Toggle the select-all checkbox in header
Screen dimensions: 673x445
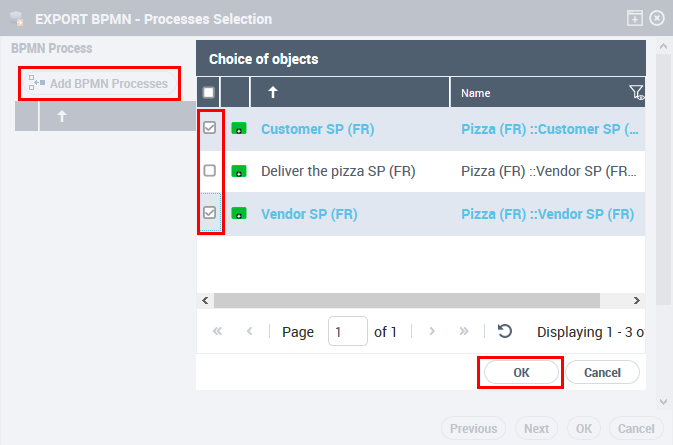click(x=209, y=93)
